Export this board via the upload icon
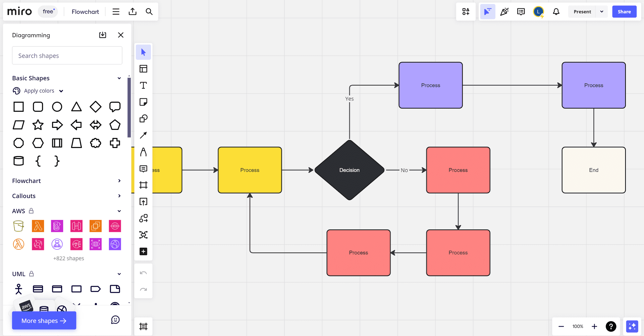 click(x=132, y=12)
